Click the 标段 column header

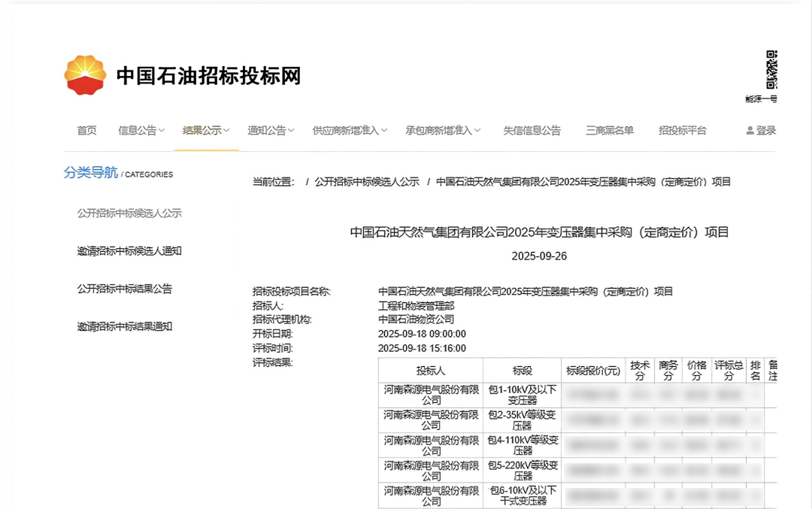pyautogui.click(x=522, y=371)
